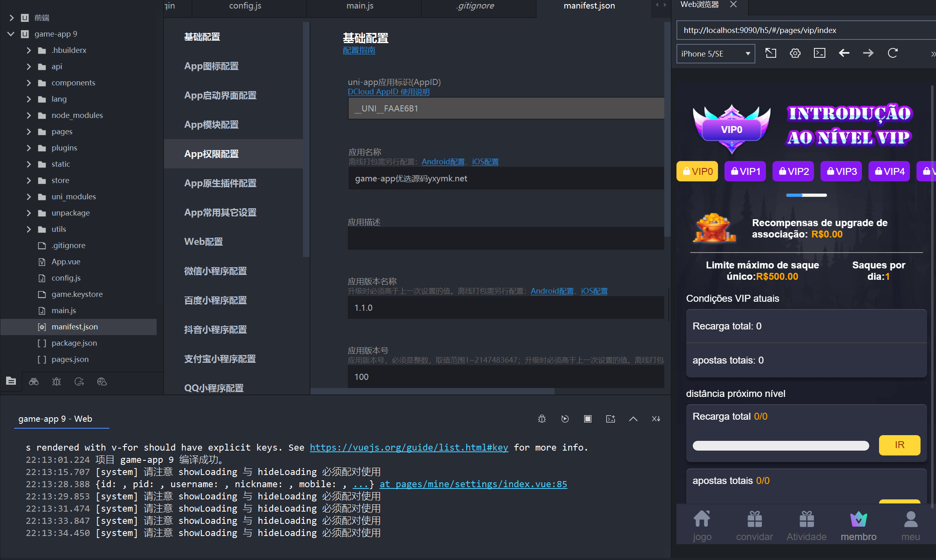Expand the 前端 project node
This screenshot has width=936, height=560.
pyautogui.click(x=11, y=17)
